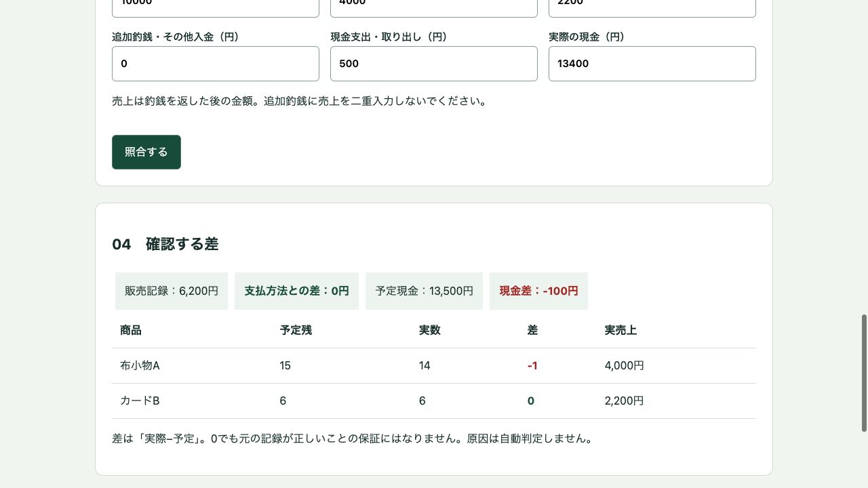Screen dimensions: 868x488
Task: Click the red 現金差：-100円 chip
Action: (538, 291)
